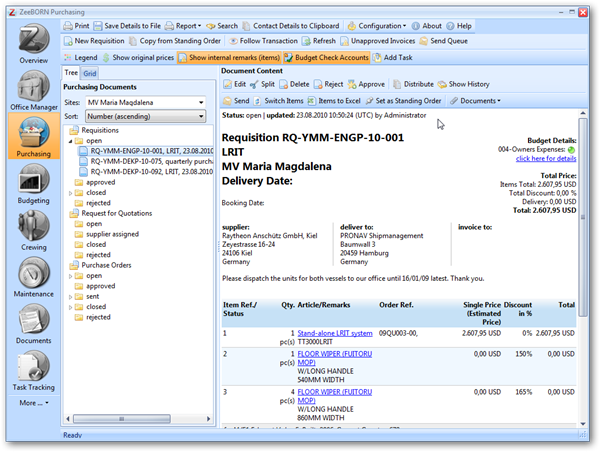Click the Print toolbar button
This screenshot has height=452, width=600.
(76, 25)
